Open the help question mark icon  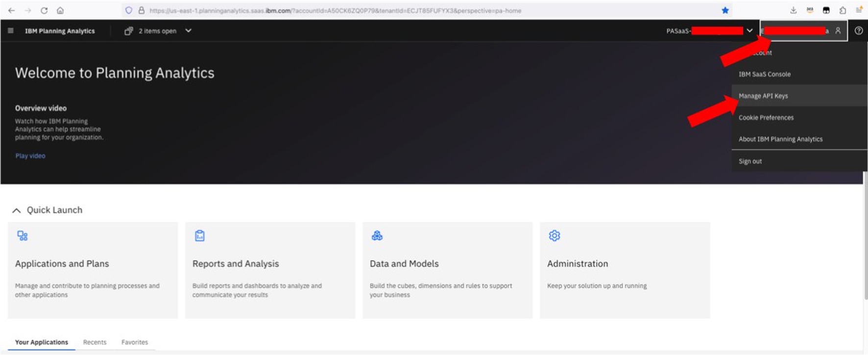859,31
